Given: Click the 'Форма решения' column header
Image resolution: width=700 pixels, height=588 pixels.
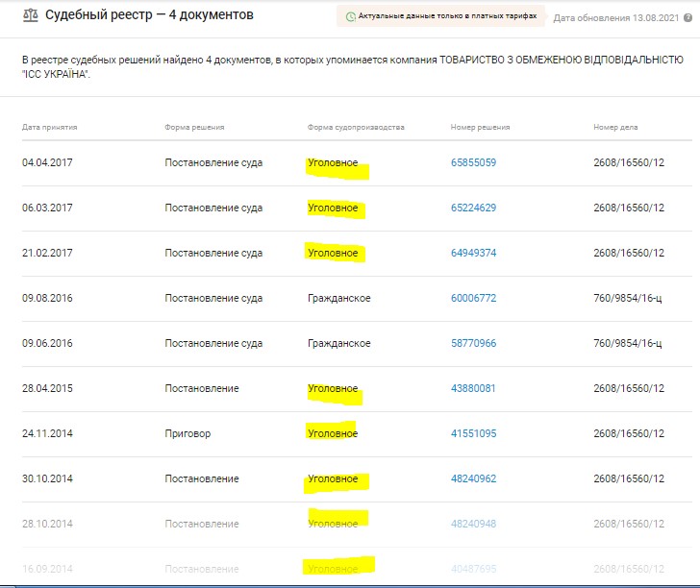Looking at the screenshot, I should [192, 127].
